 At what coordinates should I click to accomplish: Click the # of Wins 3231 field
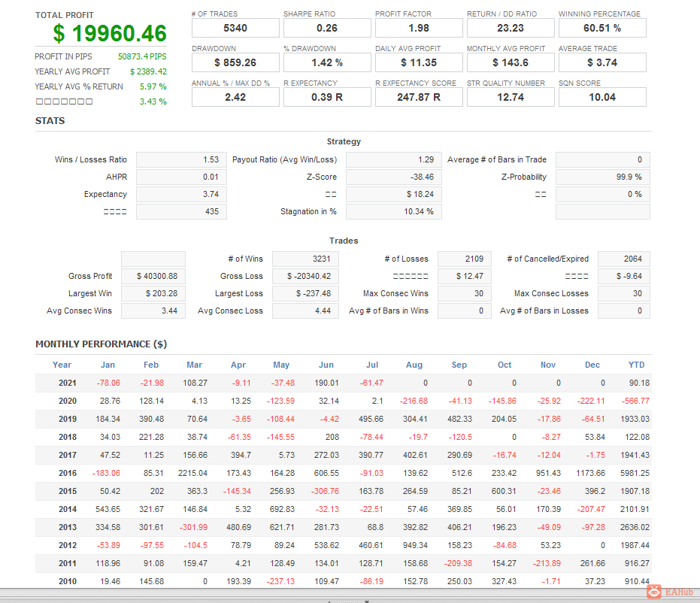pyautogui.click(x=305, y=259)
